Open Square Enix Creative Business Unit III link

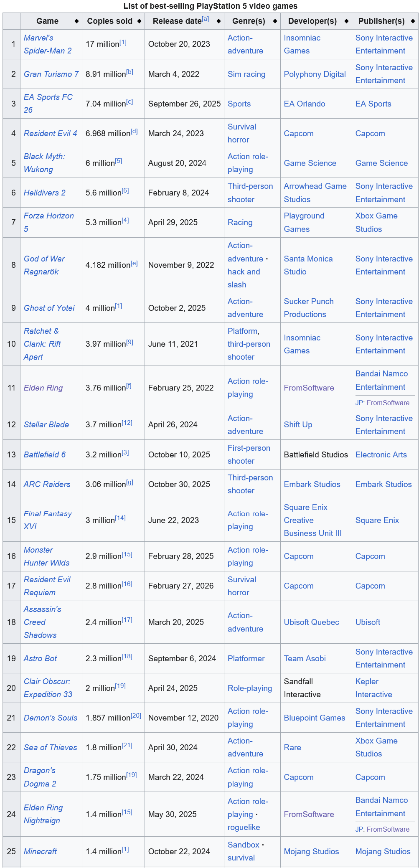pyautogui.click(x=313, y=520)
